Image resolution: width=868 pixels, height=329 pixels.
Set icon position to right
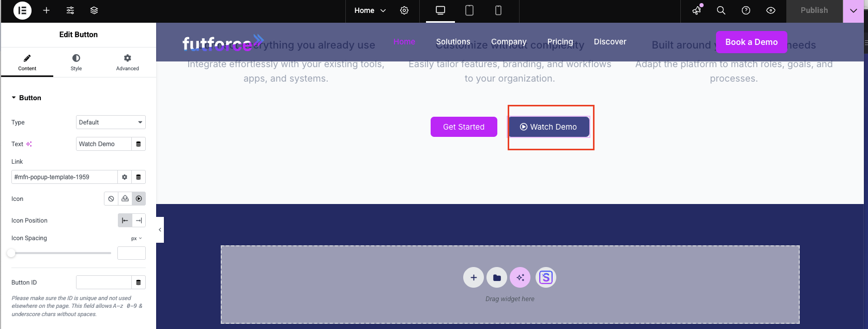(139, 221)
